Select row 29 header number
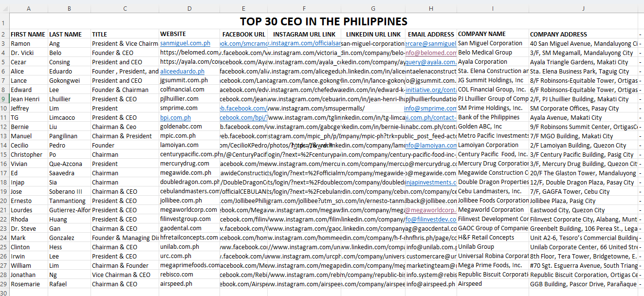644x296 pixels. pos(4,284)
